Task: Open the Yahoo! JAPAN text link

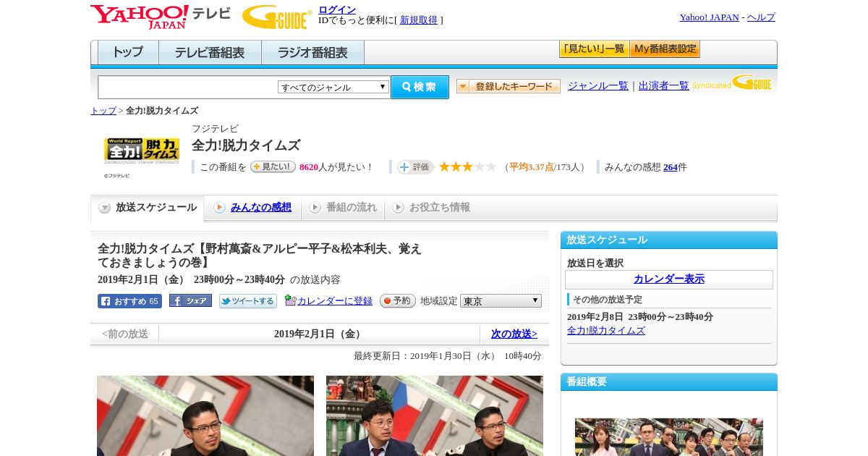Action: (x=710, y=17)
